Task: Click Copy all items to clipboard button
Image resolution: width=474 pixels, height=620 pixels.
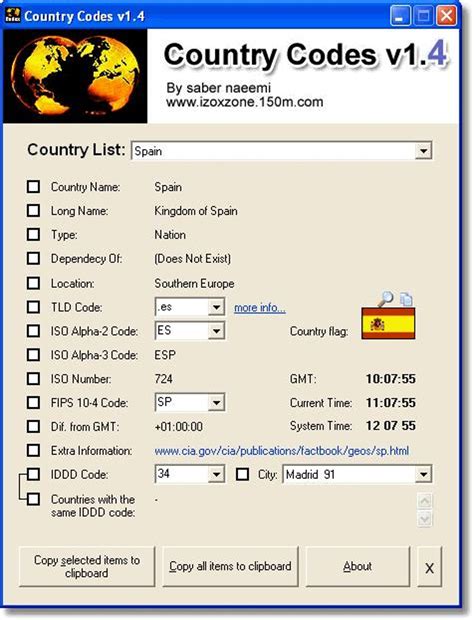Action: 230,566
